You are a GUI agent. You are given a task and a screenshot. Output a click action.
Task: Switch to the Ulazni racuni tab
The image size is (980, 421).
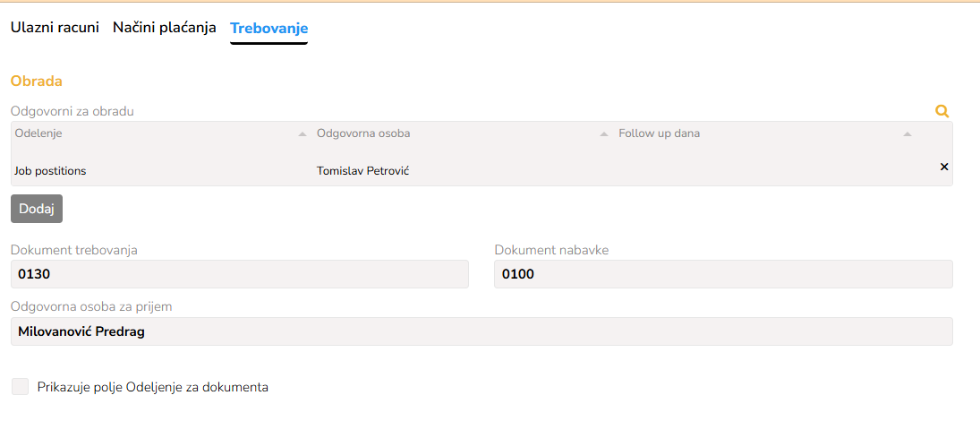(55, 28)
